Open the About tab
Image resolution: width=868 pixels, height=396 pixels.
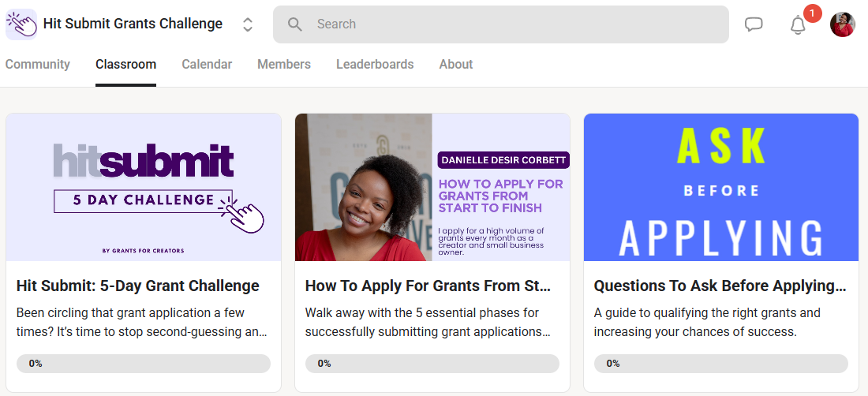(x=455, y=64)
